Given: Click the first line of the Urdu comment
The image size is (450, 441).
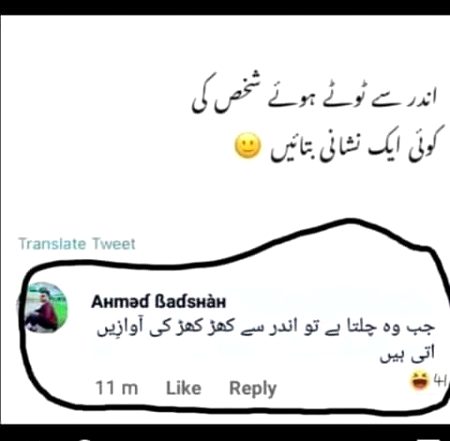Looking at the screenshot, I should 266,327.
